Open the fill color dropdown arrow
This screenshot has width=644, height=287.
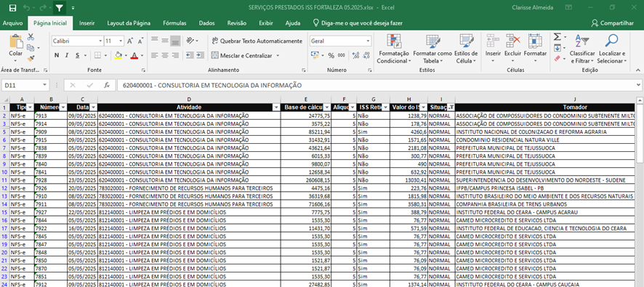pyautogui.click(x=126, y=55)
